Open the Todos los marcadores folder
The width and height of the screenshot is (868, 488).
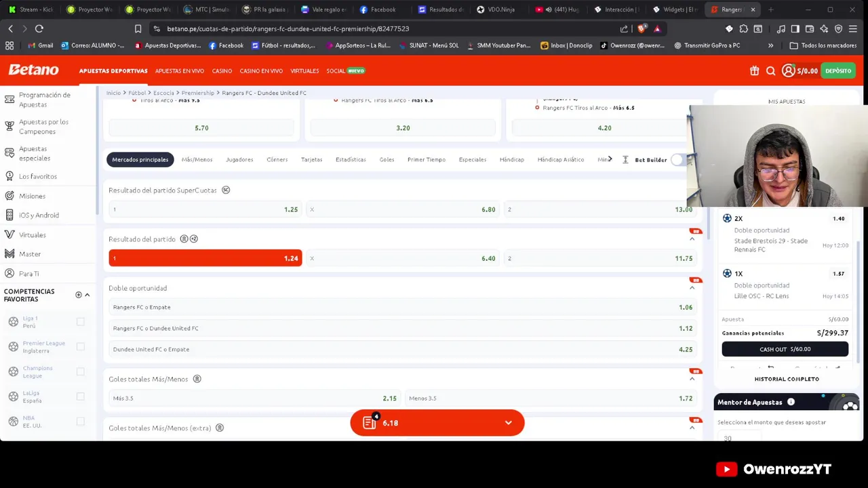(x=823, y=45)
